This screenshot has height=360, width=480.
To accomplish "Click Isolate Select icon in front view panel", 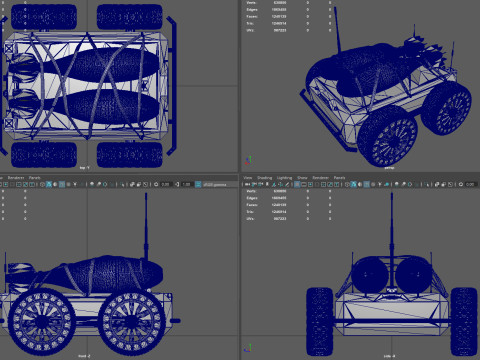I will pos(122,184).
